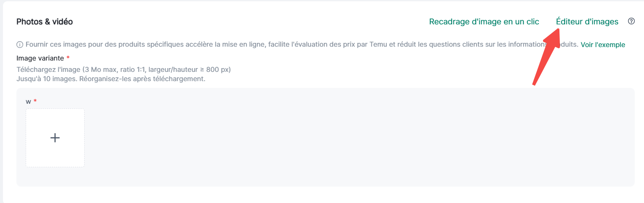Click the red asterisk beside w

(x=35, y=101)
